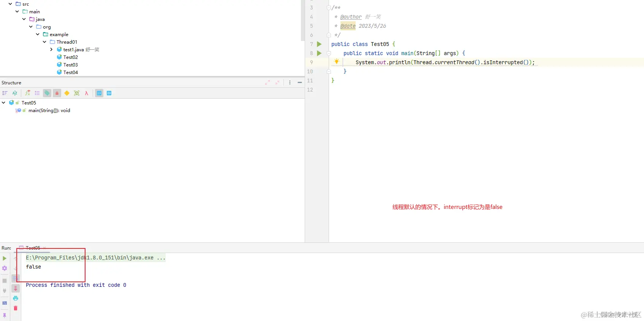The width and height of the screenshot is (644, 321).
Task: Toggle Show Properties in Structure toolbar
Action: click(x=37, y=93)
